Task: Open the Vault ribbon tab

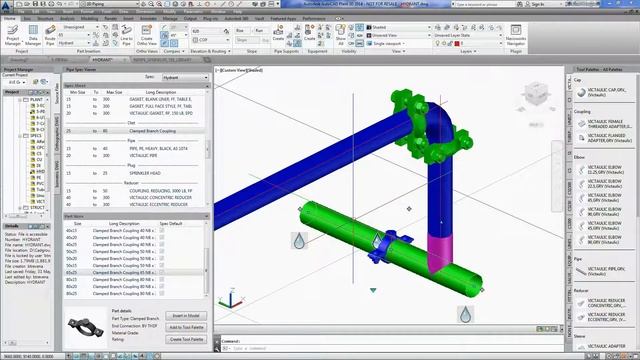Action: pyautogui.click(x=259, y=18)
